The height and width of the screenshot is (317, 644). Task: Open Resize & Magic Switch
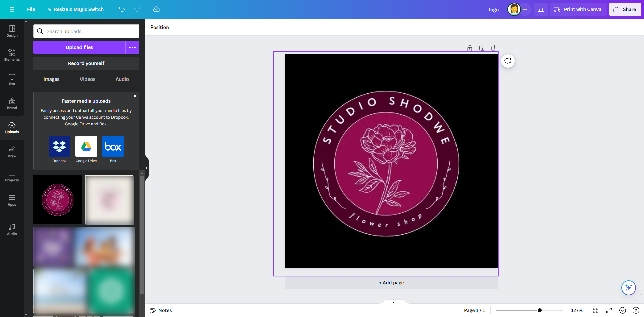[x=76, y=9]
